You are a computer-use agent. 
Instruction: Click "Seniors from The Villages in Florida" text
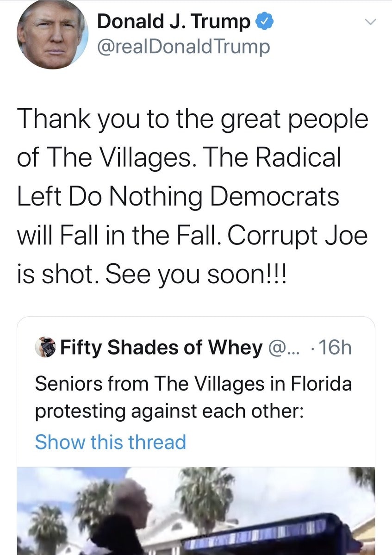pyautogui.click(x=193, y=384)
